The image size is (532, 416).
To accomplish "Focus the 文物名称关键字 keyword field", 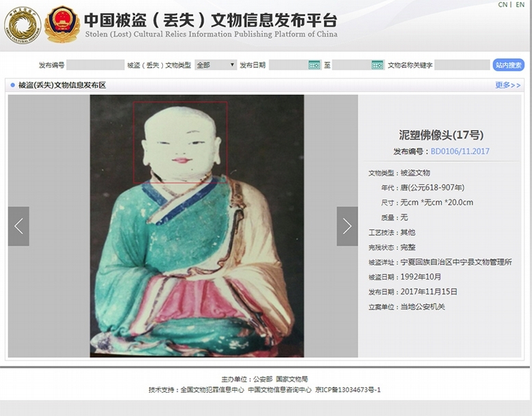I will tap(462, 65).
